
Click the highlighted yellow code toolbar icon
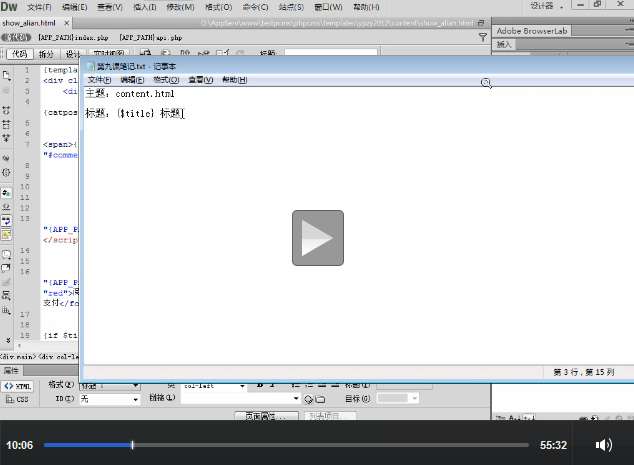pyautogui.click(x=7, y=234)
